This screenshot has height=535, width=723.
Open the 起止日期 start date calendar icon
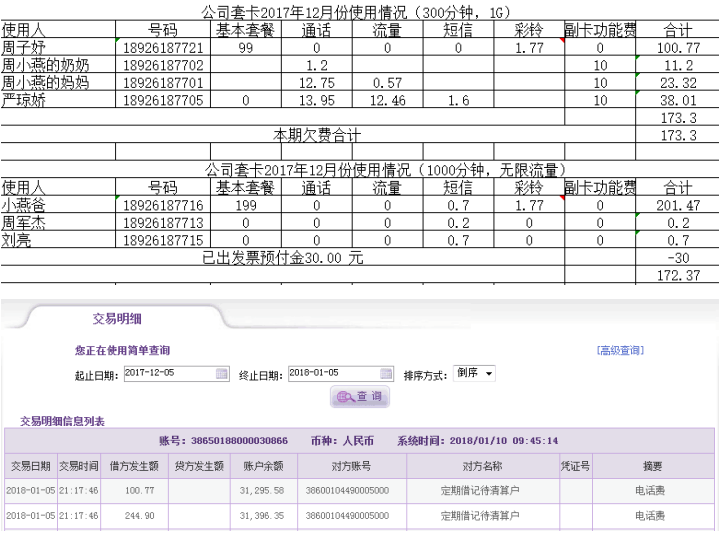click(222, 374)
